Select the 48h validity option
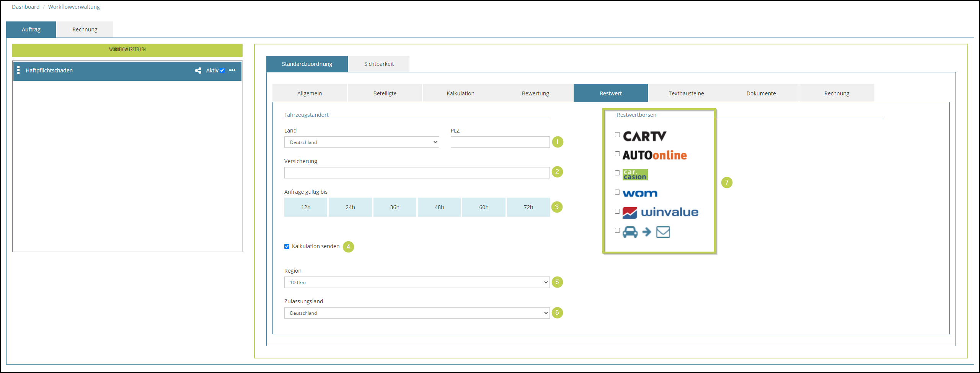 click(439, 207)
